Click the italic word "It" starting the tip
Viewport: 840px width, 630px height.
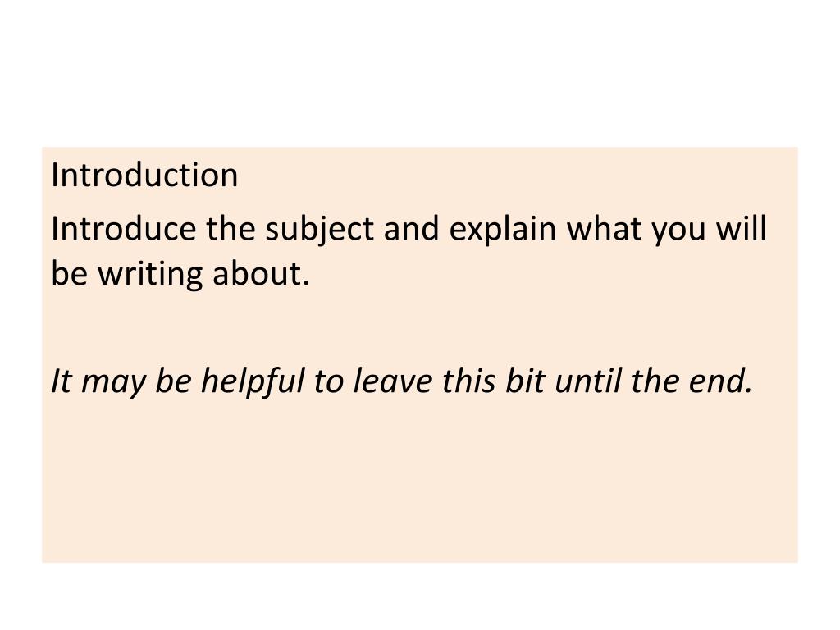coord(61,381)
